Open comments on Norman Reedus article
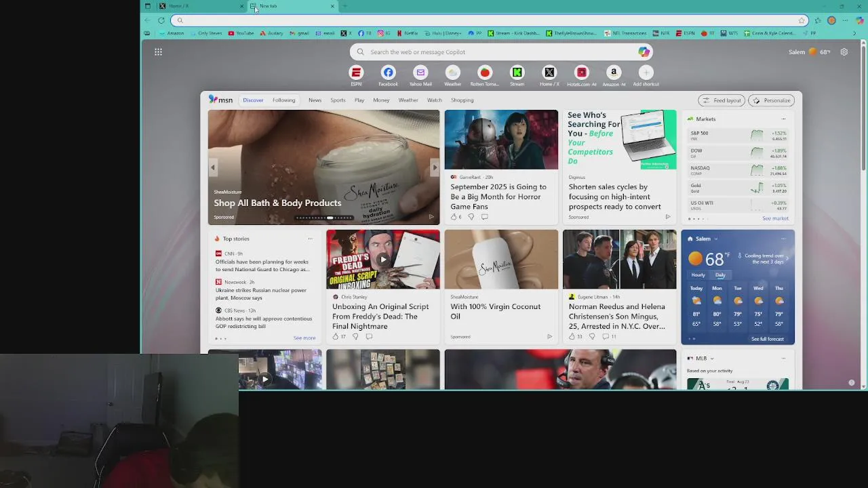The height and width of the screenshot is (488, 868). (x=609, y=336)
